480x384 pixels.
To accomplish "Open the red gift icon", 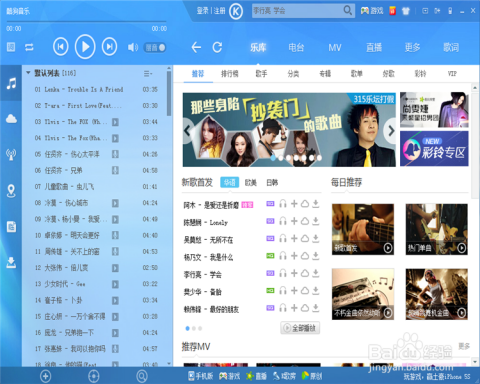I will click(x=393, y=11).
